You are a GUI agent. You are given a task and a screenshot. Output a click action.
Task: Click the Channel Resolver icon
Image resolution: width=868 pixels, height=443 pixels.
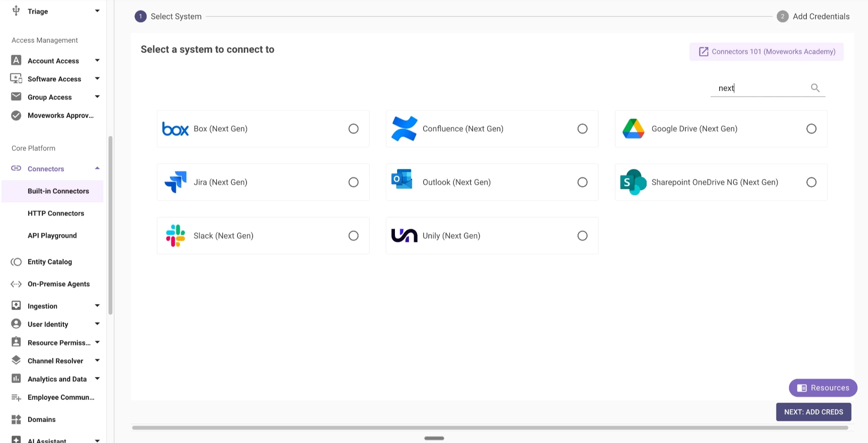pos(16,360)
